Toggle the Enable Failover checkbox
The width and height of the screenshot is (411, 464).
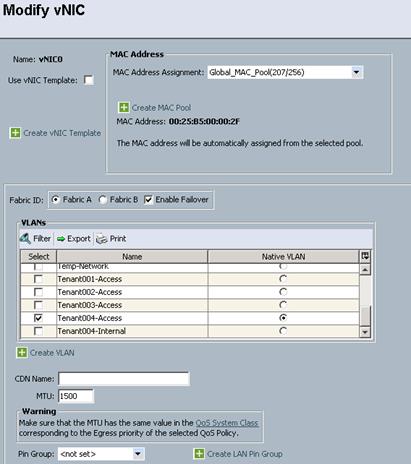point(148,200)
